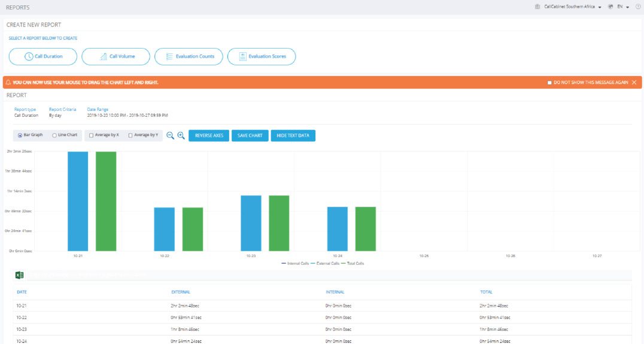Image resolution: width=644 pixels, height=344 pixels.
Task: Open the EN language dropdown
Action: click(623, 7)
